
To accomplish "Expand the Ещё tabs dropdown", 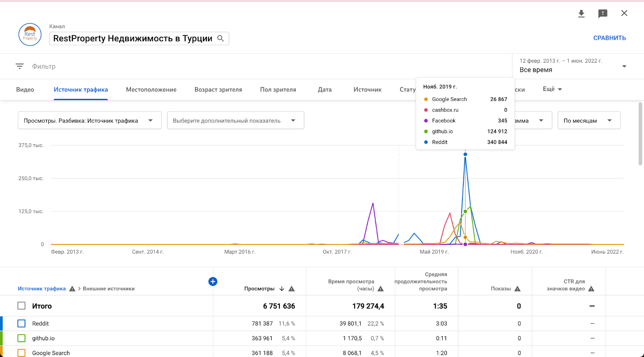I will pos(552,89).
